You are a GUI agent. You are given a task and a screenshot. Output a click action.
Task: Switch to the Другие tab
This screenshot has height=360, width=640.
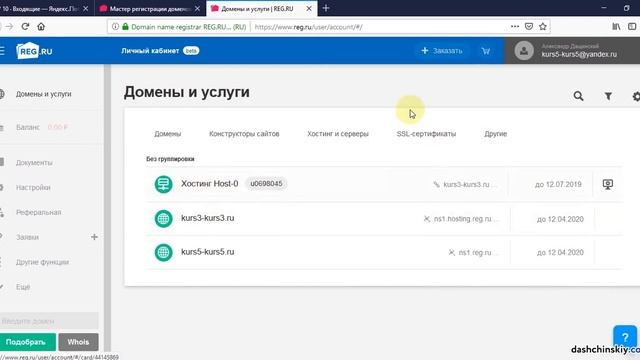point(496,134)
